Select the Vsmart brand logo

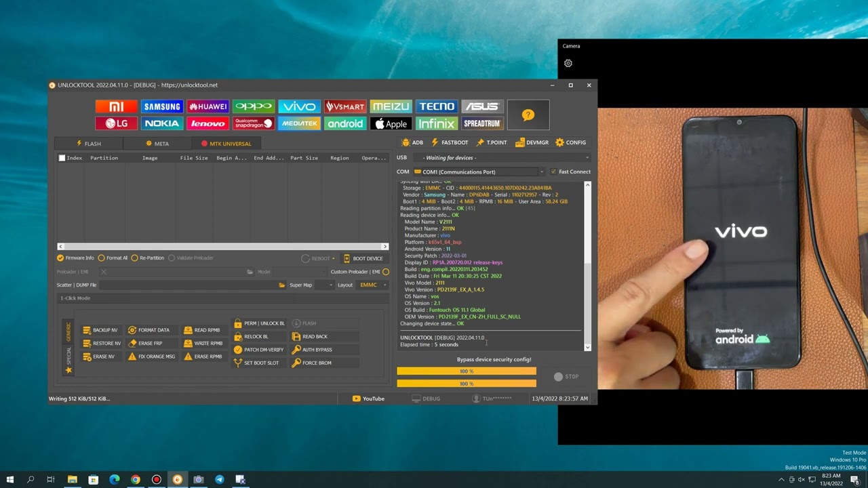point(345,106)
